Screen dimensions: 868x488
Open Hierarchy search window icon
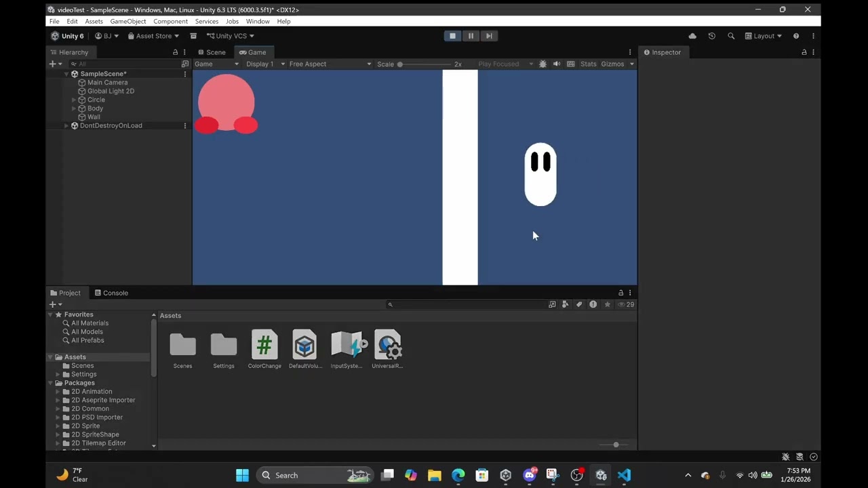pyautogui.click(x=185, y=64)
